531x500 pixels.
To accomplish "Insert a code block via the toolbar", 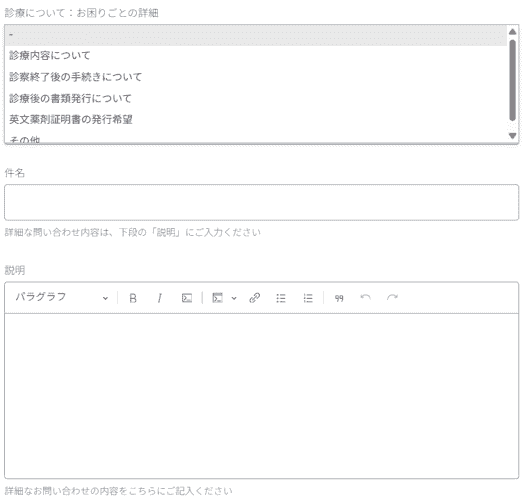I will point(217,298).
